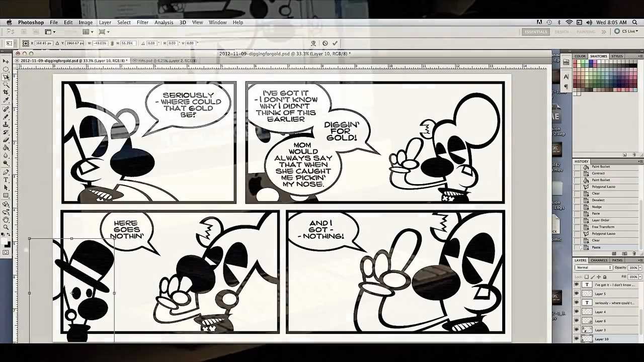Hide the 'I've got it' text layer

(x=577, y=285)
